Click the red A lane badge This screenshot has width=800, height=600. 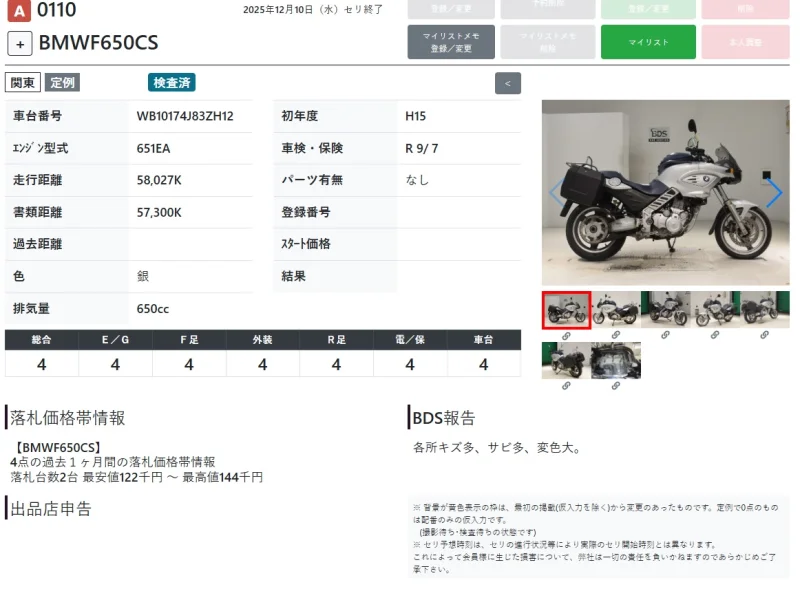[x=19, y=10]
